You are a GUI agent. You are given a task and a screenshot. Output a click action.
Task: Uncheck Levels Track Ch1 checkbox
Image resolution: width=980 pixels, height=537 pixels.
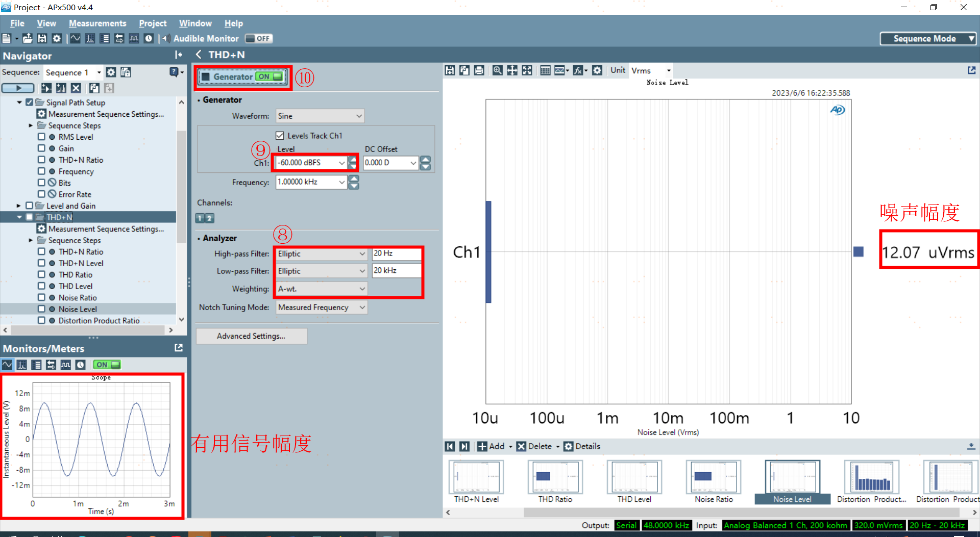tap(280, 136)
